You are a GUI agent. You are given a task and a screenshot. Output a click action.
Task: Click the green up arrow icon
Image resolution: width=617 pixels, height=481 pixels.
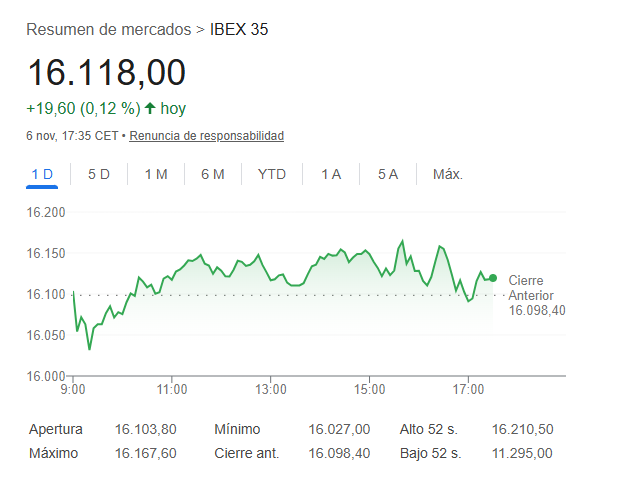[150, 108]
